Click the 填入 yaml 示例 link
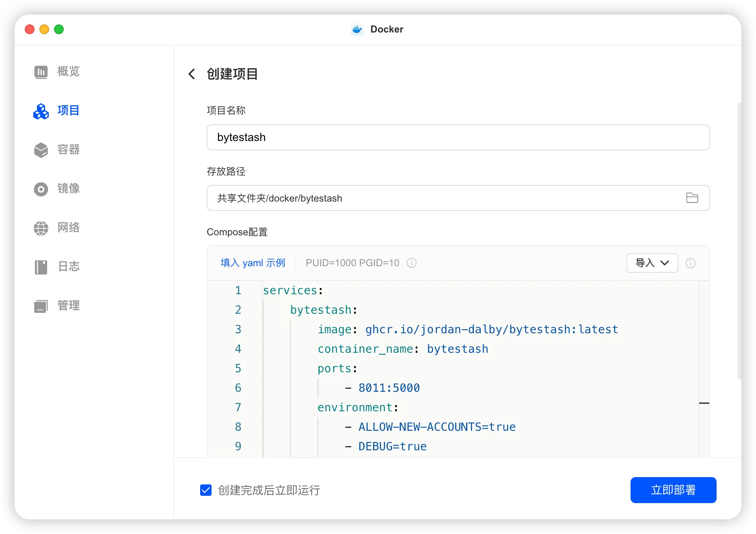Image resolution: width=756 pixels, height=534 pixels. coord(253,263)
